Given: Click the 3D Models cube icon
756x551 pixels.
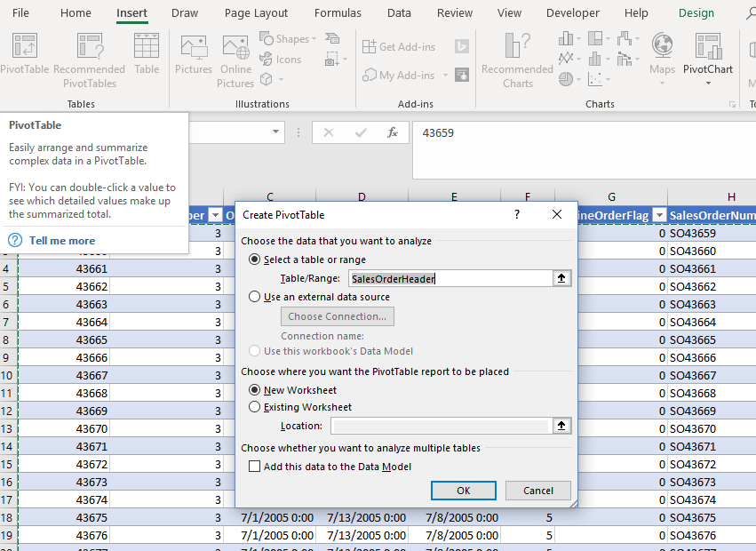Looking at the screenshot, I should 267,78.
